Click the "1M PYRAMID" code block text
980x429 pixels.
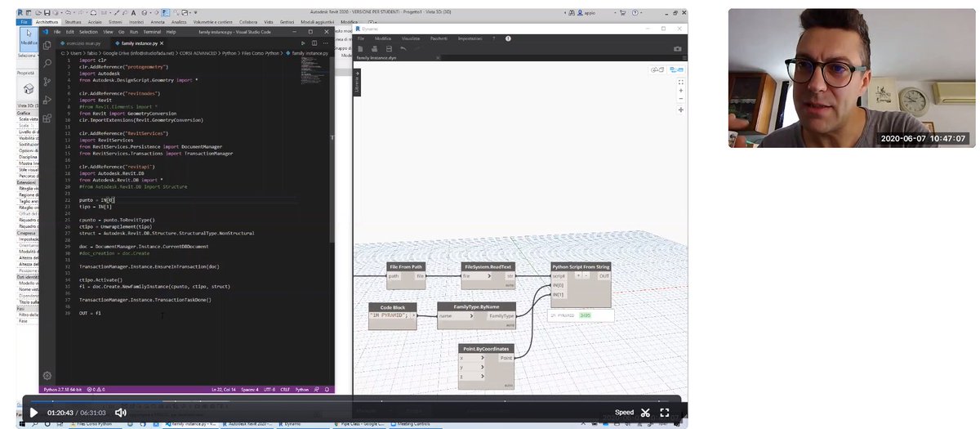pyautogui.click(x=388, y=315)
